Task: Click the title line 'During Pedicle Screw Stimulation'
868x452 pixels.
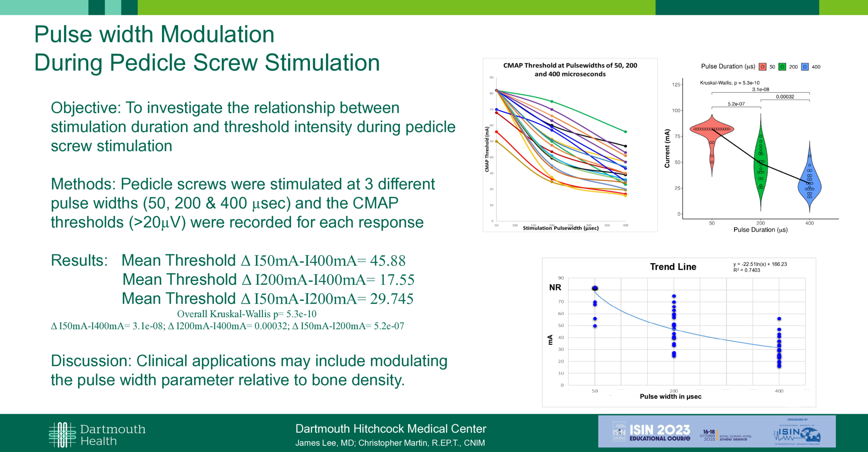Action: pyautogui.click(x=207, y=63)
